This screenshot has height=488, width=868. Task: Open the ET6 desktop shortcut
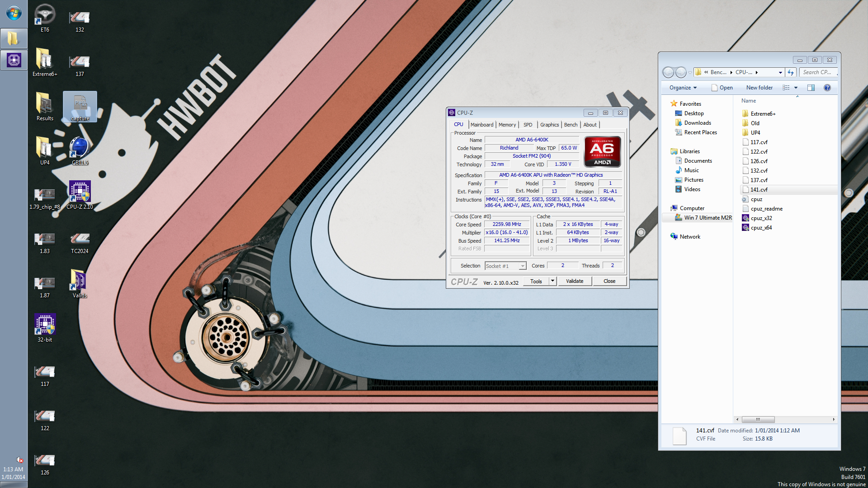45,18
